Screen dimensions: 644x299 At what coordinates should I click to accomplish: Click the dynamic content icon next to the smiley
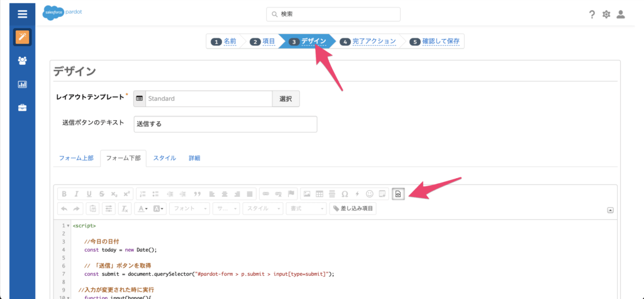tap(382, 194)
